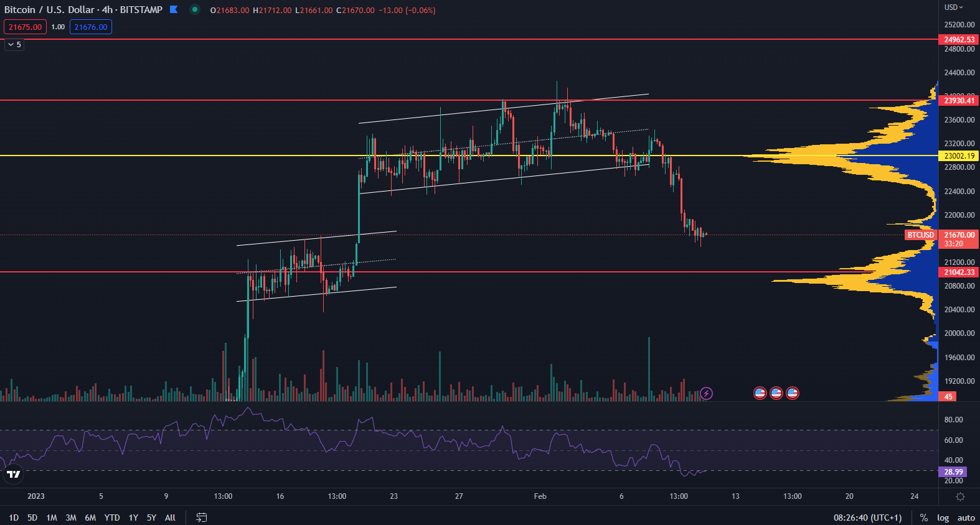Screen dimensions: 980x525
Task: Click the blue flag icon beside BITSTAMP
Action: 174,9
